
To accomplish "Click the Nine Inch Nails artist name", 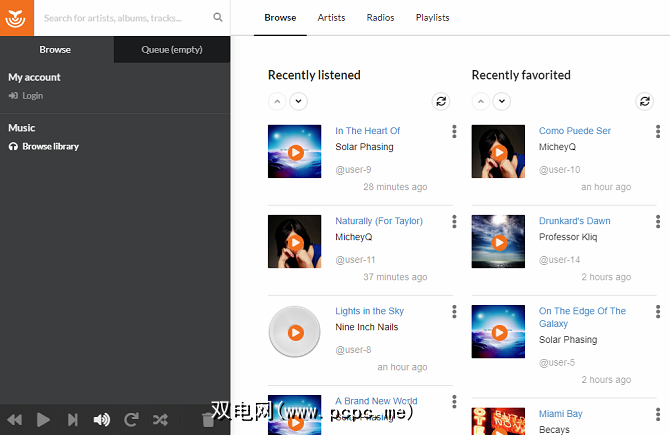I will point(367,327).
